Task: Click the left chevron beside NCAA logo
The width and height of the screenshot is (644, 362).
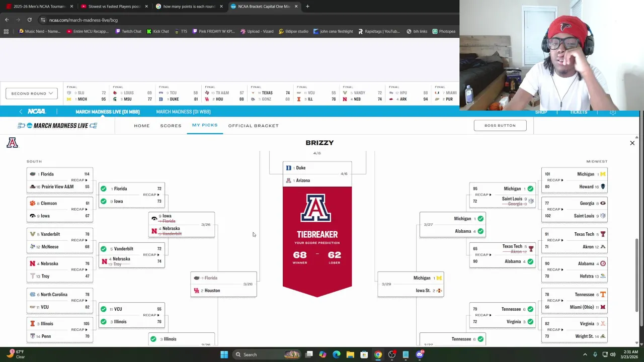Action: point(21,112)
